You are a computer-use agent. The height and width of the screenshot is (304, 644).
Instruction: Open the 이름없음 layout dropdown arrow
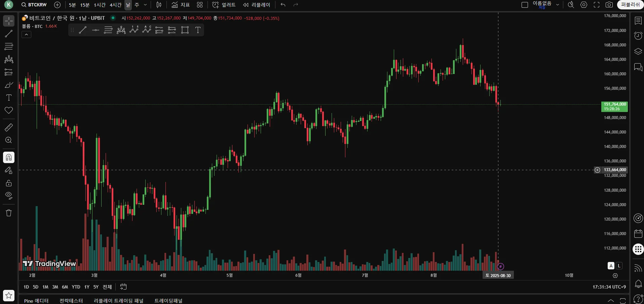[x=558, y=5]
